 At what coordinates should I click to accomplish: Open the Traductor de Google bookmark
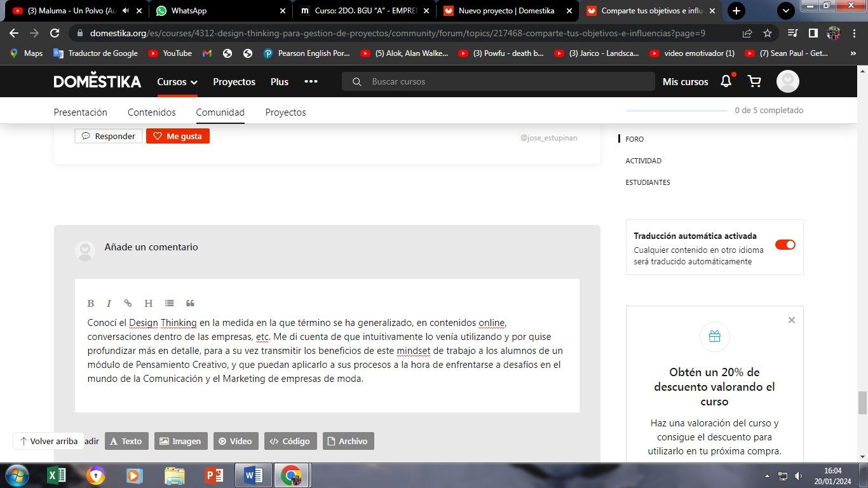pos(95,53)
